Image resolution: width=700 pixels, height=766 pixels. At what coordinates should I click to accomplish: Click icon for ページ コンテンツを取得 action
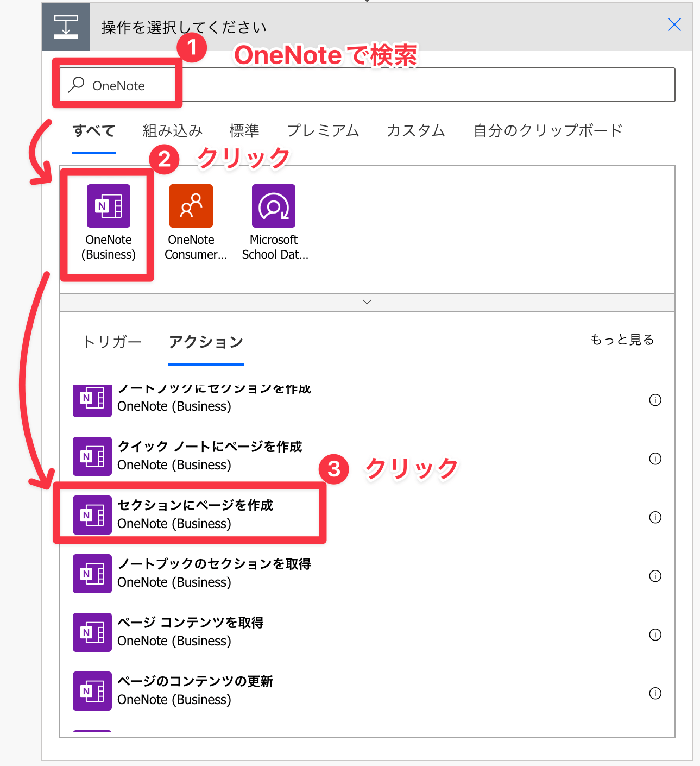pyautogui.click(x=92, y=632)
